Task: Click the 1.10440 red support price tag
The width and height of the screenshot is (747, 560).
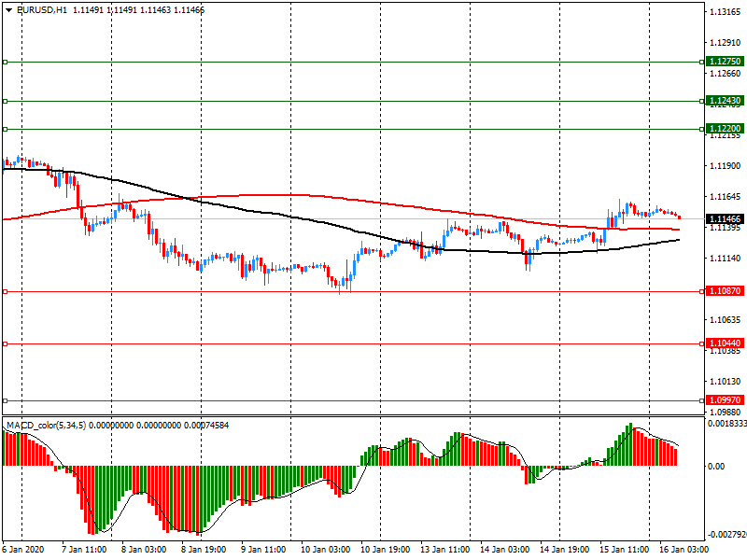Action: click(x=725, y=343)
